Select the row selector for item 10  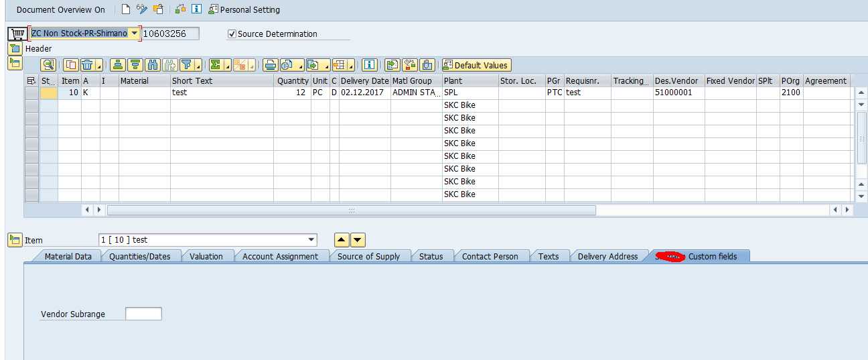point(31,93)
